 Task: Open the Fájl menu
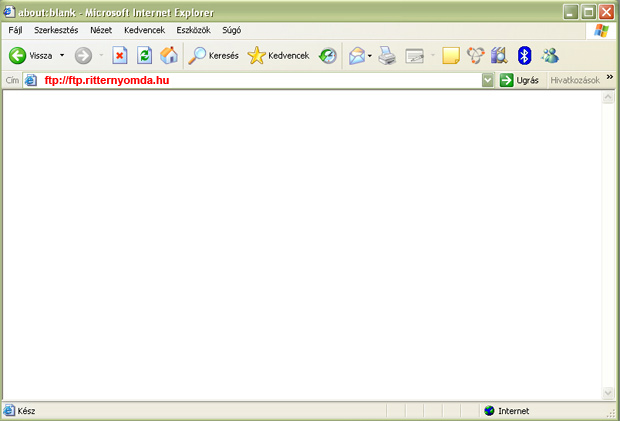click(x=15, y=30)
